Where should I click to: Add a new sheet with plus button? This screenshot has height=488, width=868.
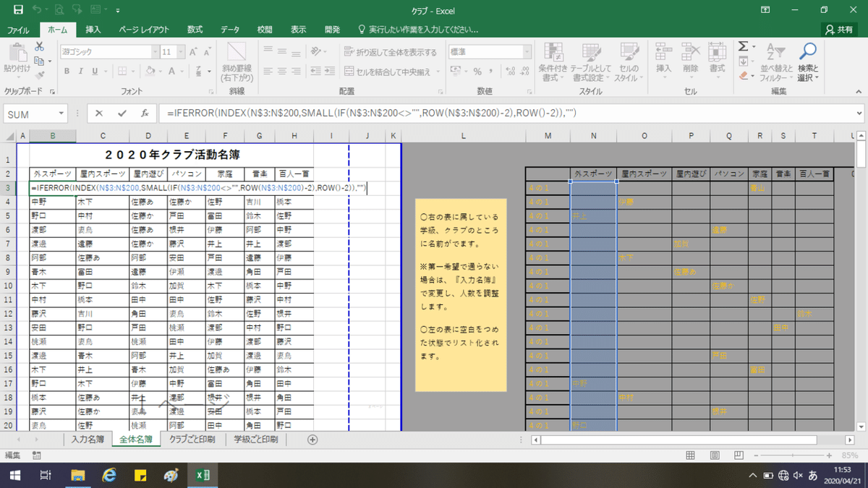pos(312,440)
